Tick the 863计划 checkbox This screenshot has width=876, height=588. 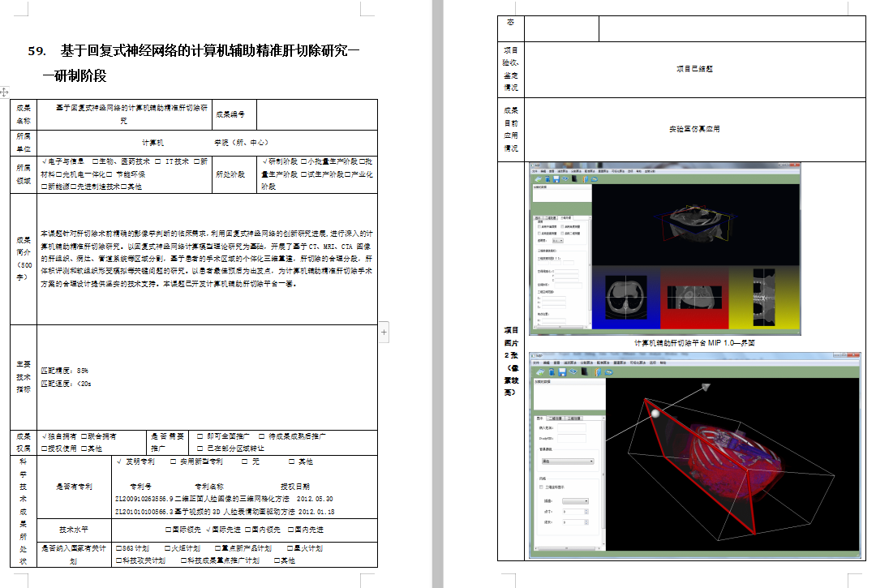pos(119,549)
